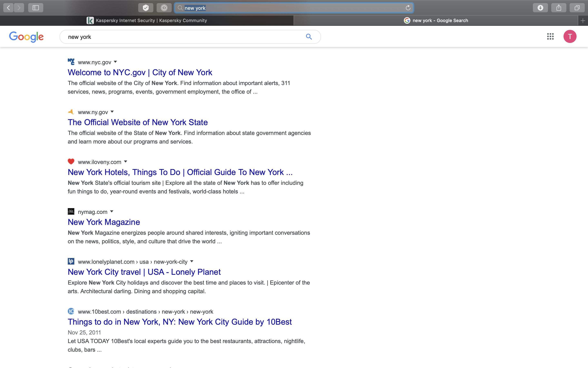Click the 10best favicon
588x368 pixels.
(71, 311)
